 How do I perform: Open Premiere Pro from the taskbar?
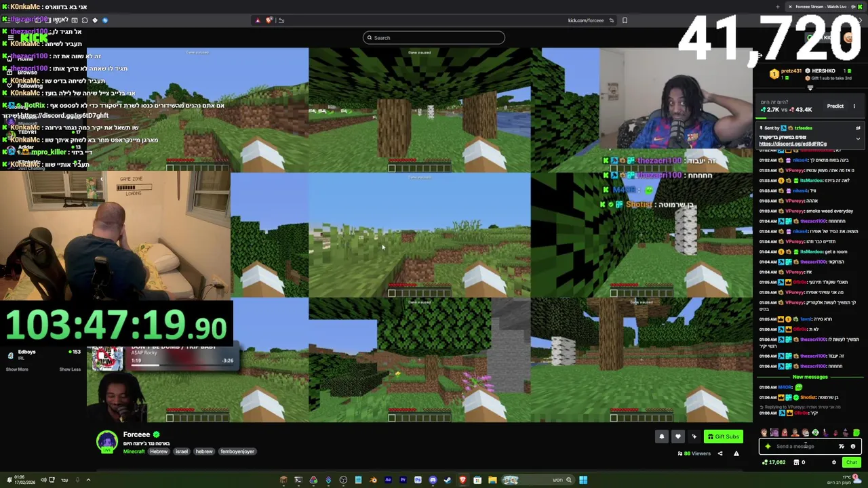click(403, 480)
